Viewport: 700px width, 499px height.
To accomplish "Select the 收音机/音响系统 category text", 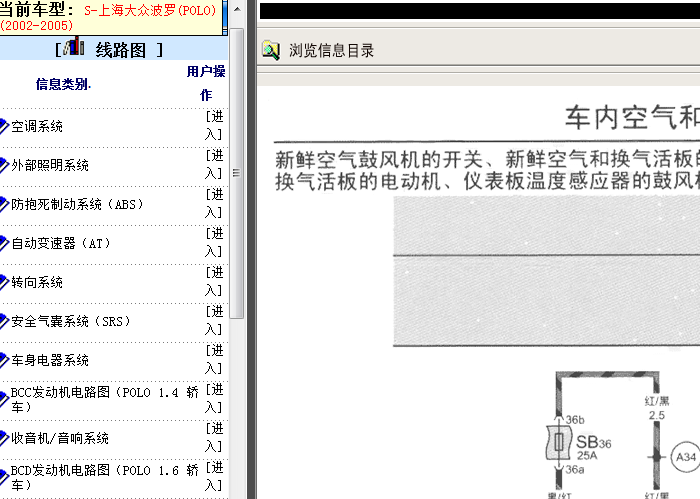I will pos(60,438).
